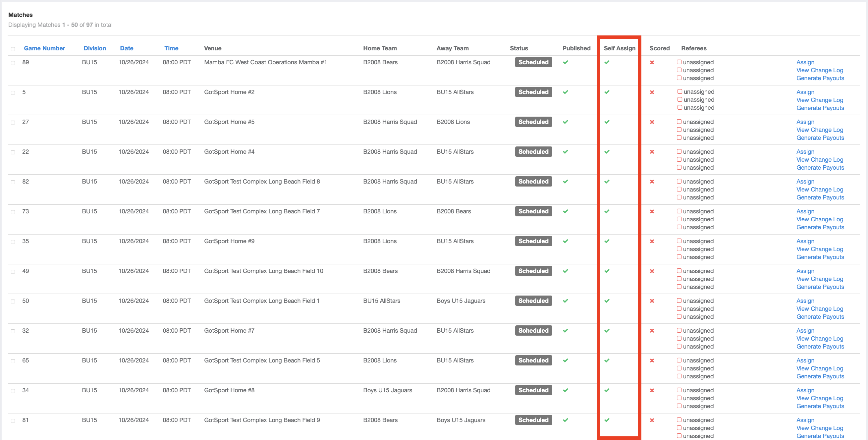Check the row checkbox for game 89
Viewport: 868px width, 440px height.
click(13, 63)
